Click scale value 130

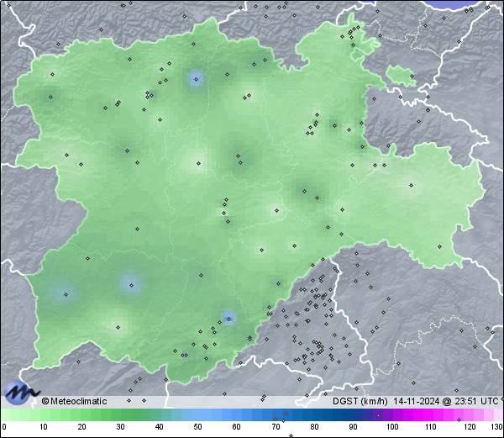click(x=497, y=427)
